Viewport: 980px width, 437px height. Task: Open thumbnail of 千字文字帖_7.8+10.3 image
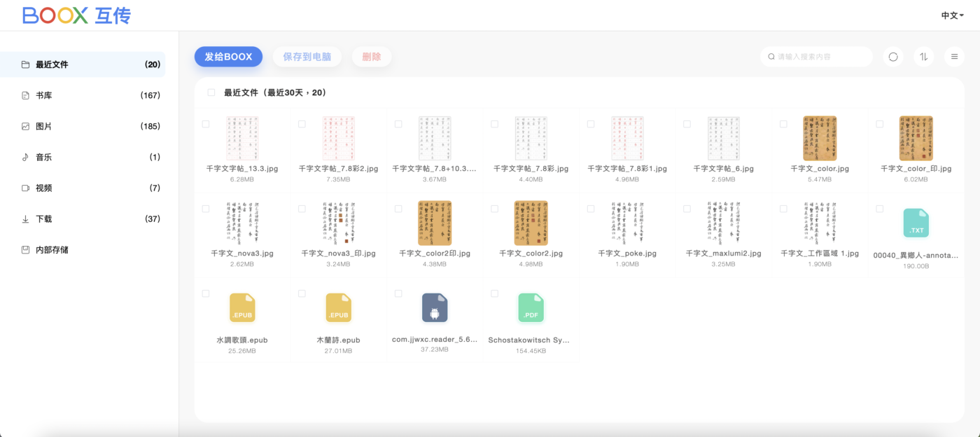click(435, 138)
